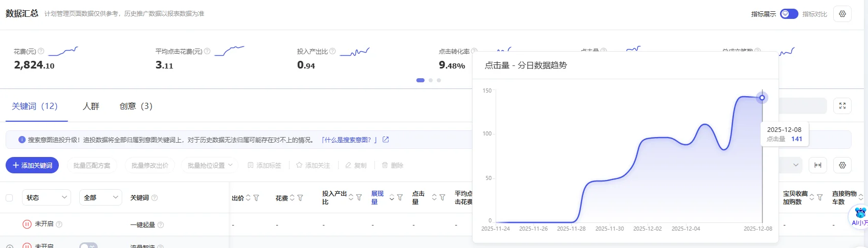Go to the third metrics carousel page dot
This screenshot has width=868, height=248.
(439, 80)
